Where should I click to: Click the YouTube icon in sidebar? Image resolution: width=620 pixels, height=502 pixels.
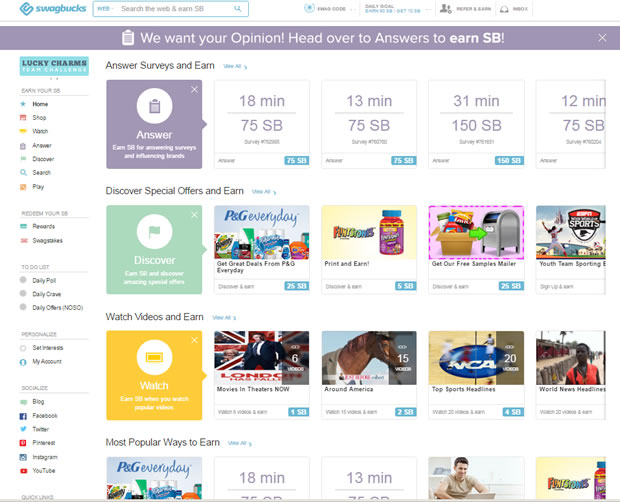23,471
